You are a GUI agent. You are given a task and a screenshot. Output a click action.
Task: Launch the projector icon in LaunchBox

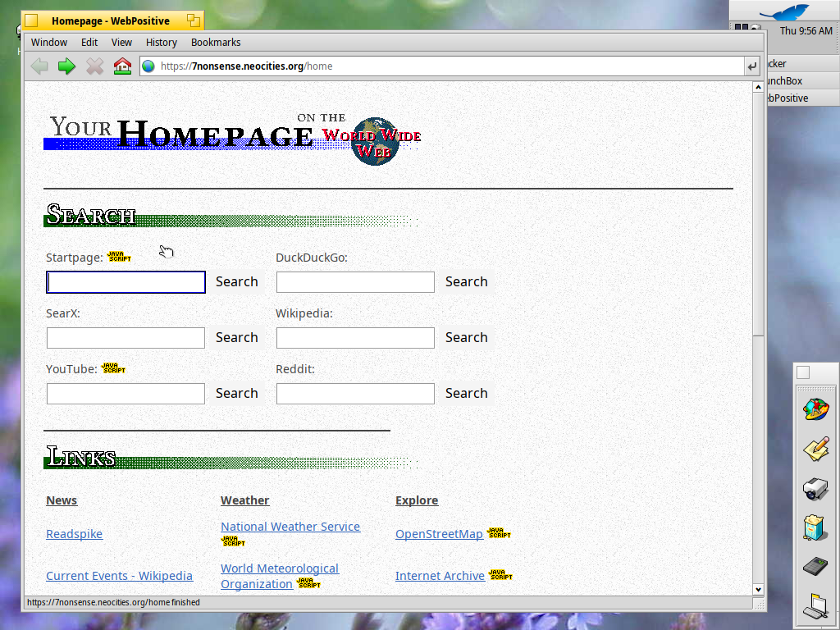pos(816,488)
